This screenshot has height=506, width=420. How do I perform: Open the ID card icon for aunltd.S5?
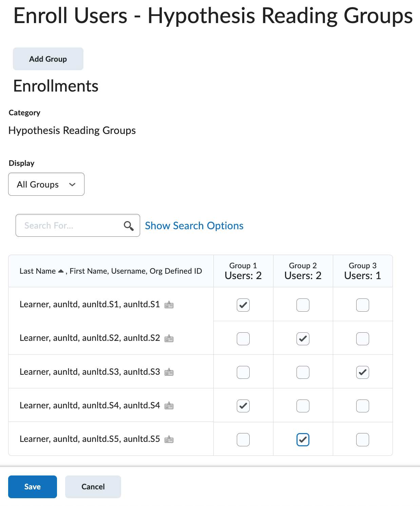169,439
